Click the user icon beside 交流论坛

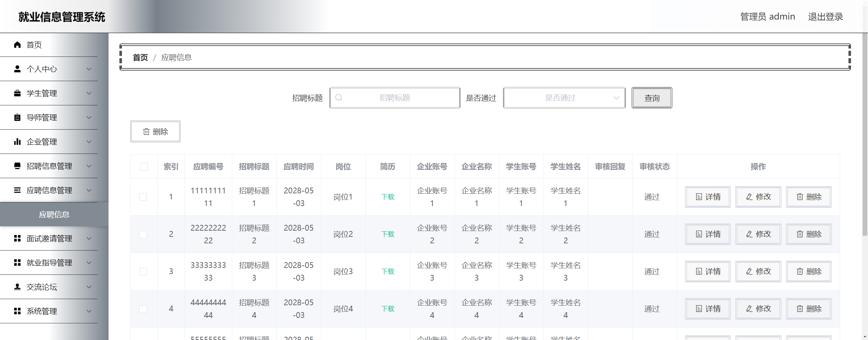coord(17,287)
